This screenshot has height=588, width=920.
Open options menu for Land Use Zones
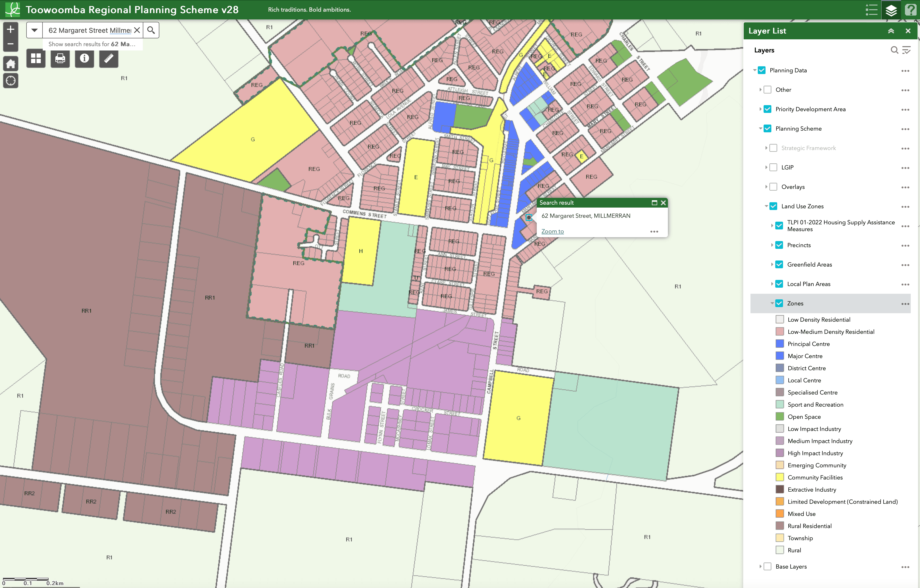(905, 207)
